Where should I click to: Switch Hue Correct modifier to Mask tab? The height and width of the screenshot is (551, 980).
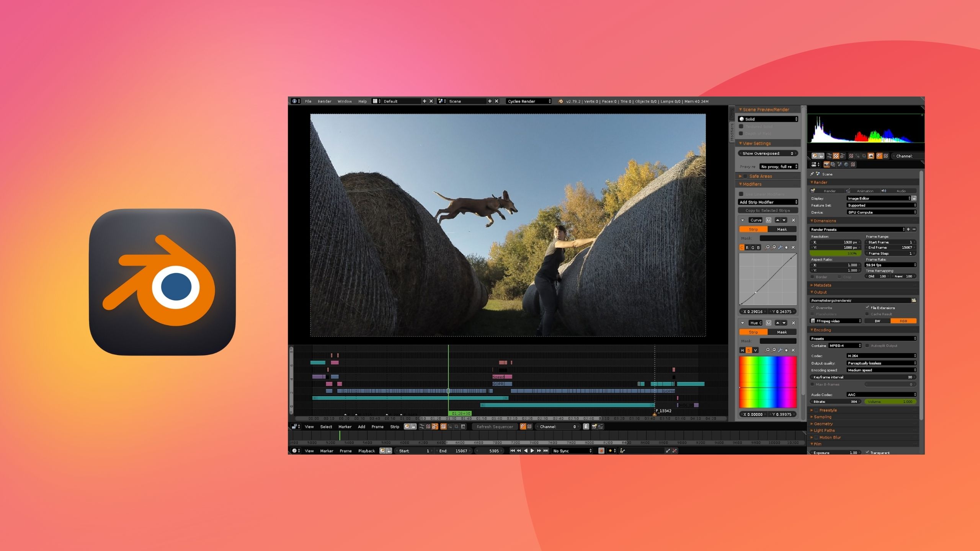pyautogui.click(x=782, y=332)
